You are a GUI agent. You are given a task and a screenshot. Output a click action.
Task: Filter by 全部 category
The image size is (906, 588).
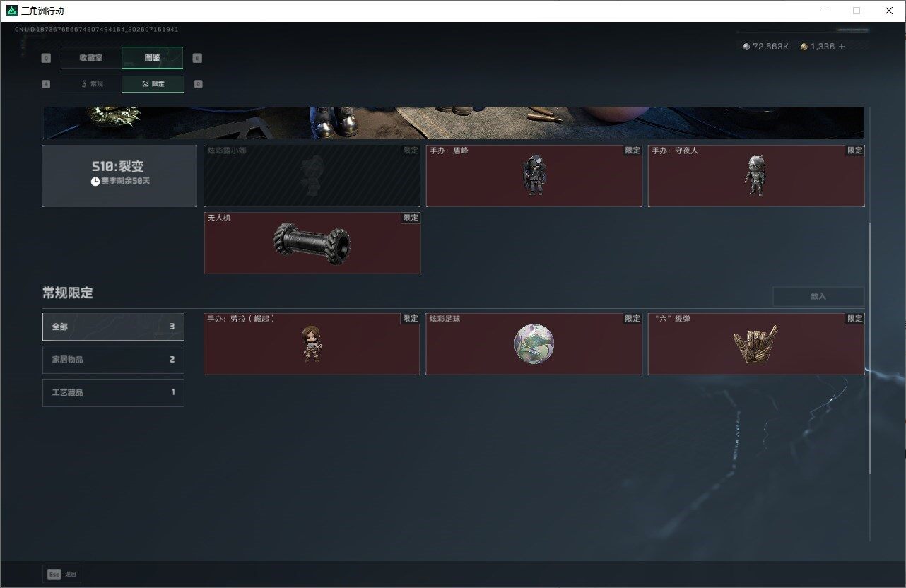(x=113, y=327)
